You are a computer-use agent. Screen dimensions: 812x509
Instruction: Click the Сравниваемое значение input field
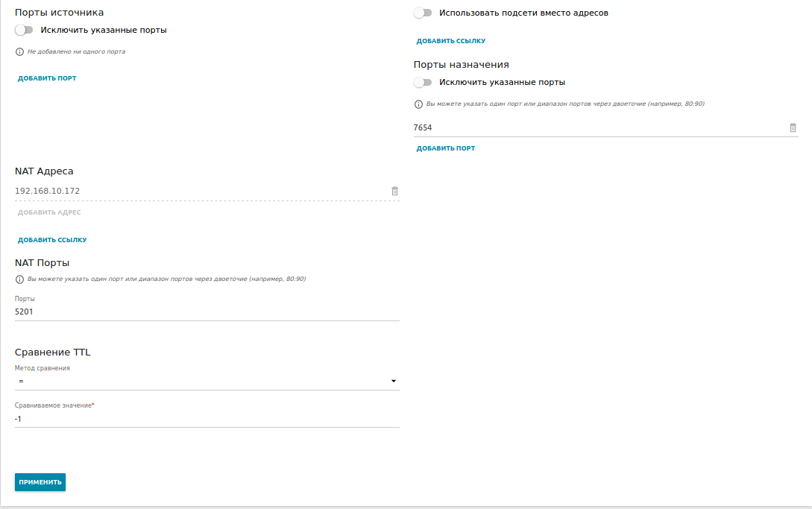(x=201, y=419)
